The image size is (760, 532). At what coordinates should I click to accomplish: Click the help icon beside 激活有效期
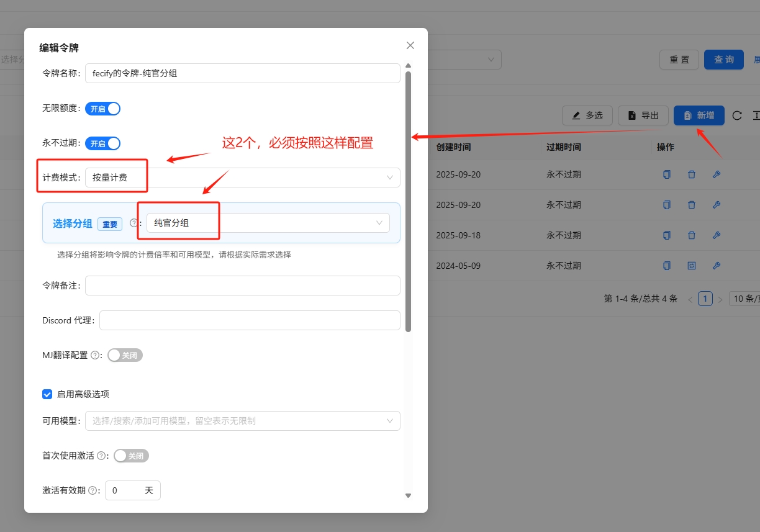93,490
